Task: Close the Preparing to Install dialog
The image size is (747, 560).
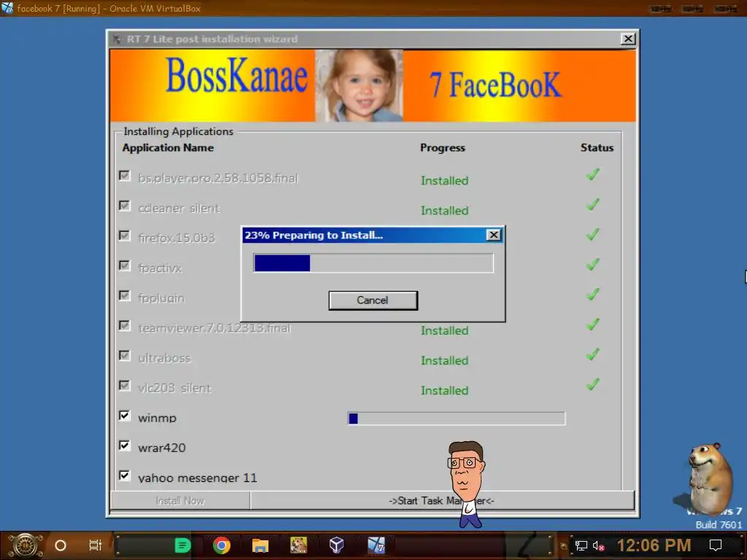Action: [494, 235]
